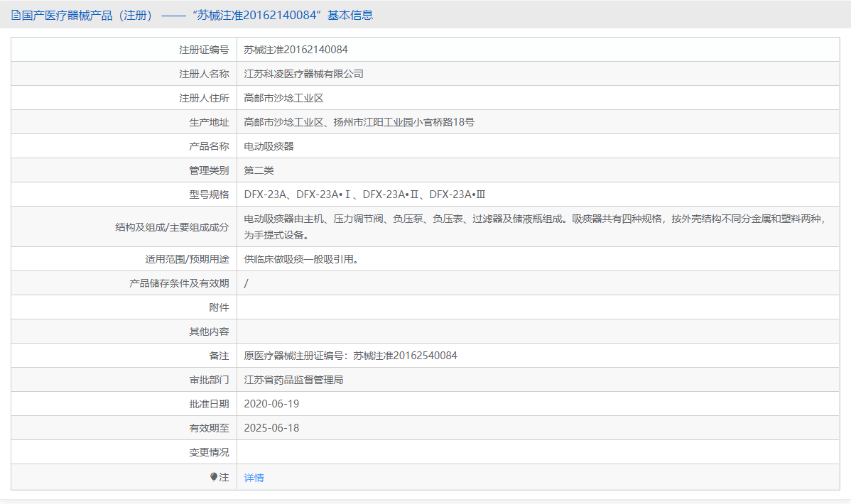Select the slash in storage conditions row

246,283
